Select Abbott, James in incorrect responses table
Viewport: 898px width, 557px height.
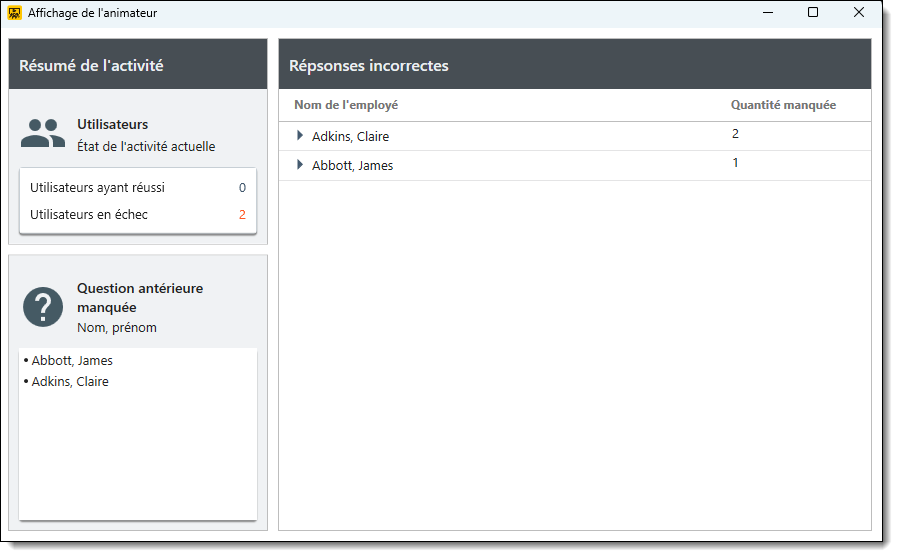(x=352, y=165)
